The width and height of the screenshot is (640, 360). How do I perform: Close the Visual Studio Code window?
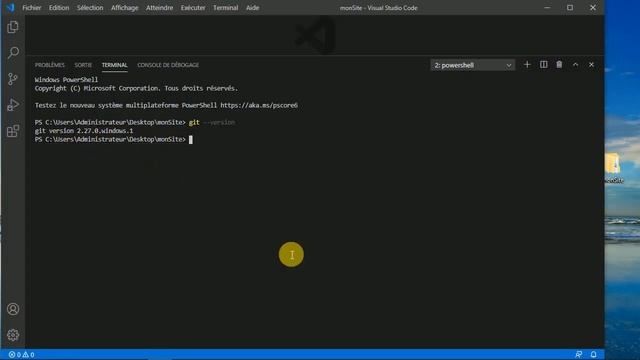coord(593,8)
